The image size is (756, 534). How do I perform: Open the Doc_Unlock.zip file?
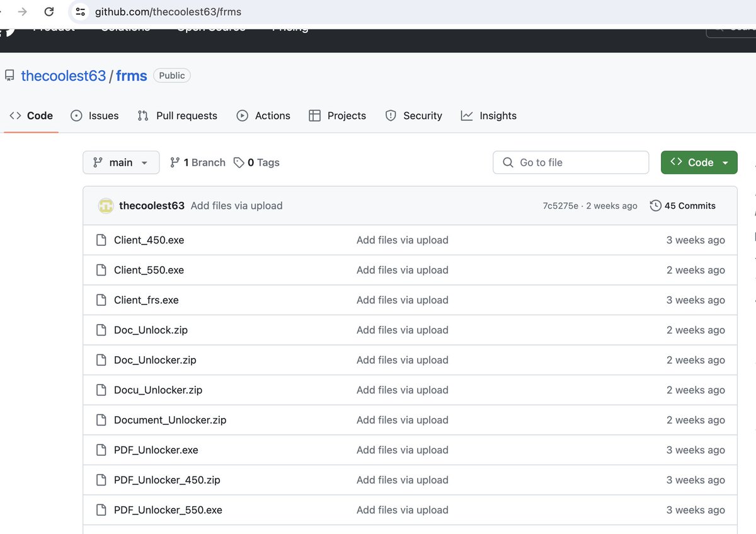point(151,330)
